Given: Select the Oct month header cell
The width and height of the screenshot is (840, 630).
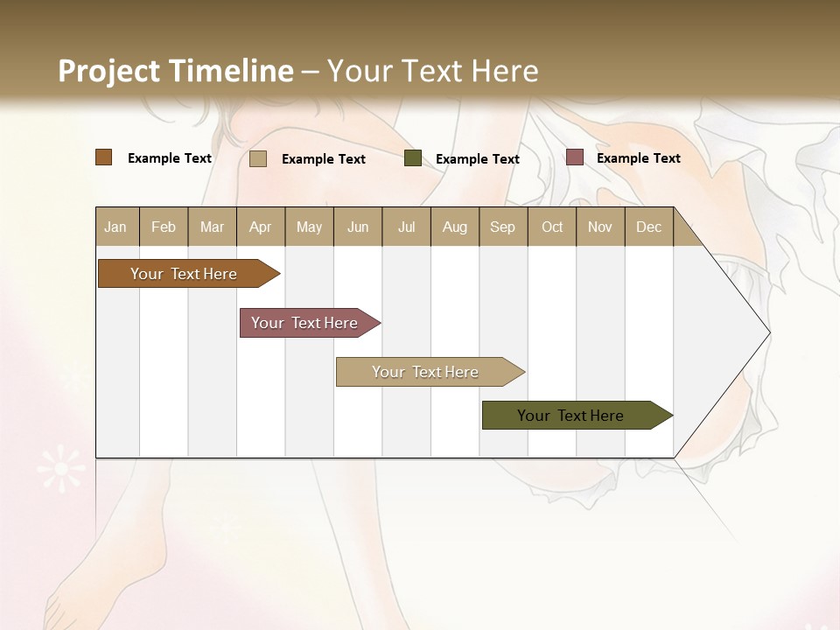Looking at the screenshot, I should coord(552,227).
